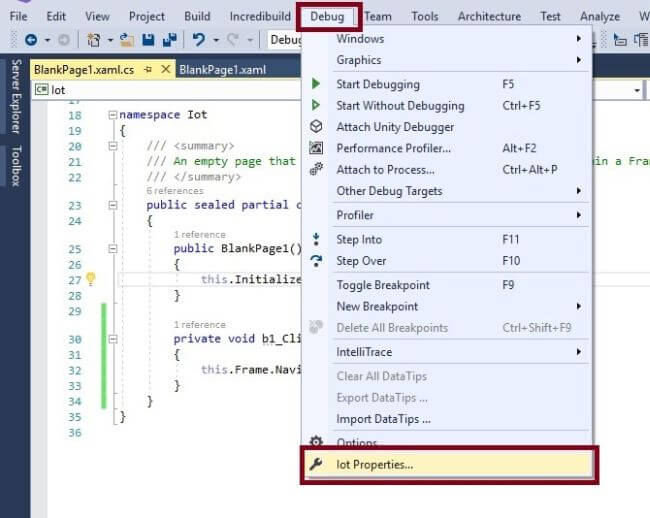650x518 pixels.
Task: Open the Project menu
Action: pos(147,16)
